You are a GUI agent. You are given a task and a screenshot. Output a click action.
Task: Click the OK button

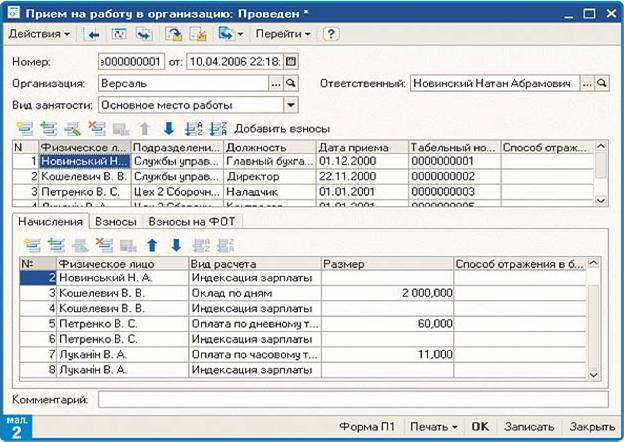point(480,427)
